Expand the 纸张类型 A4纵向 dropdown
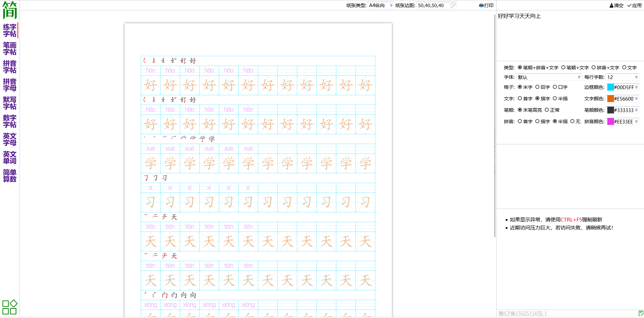The width and height of the screenshot is (644, 318). 380,5
